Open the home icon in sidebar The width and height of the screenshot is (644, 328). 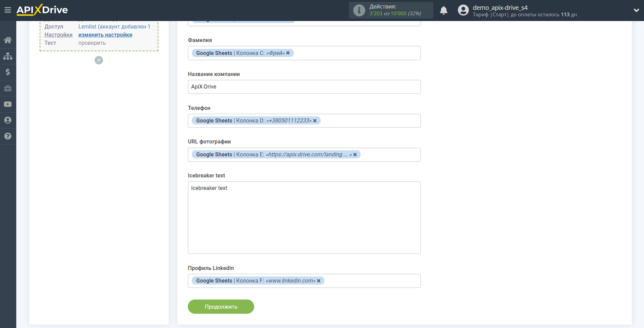coord(8,40)
